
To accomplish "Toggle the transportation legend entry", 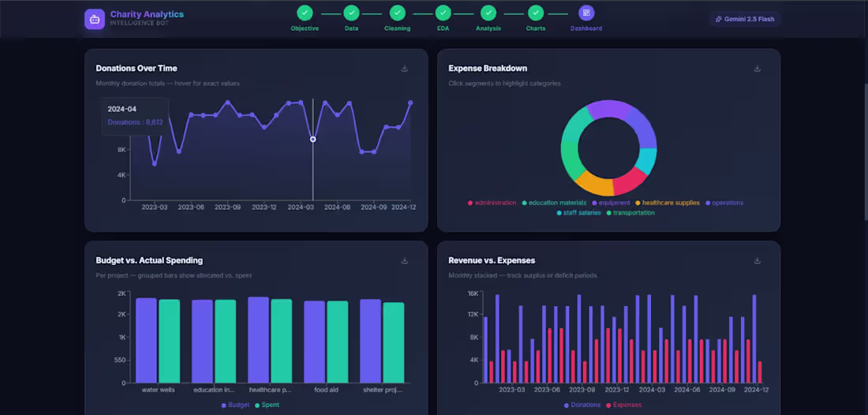I will (630, 213).
